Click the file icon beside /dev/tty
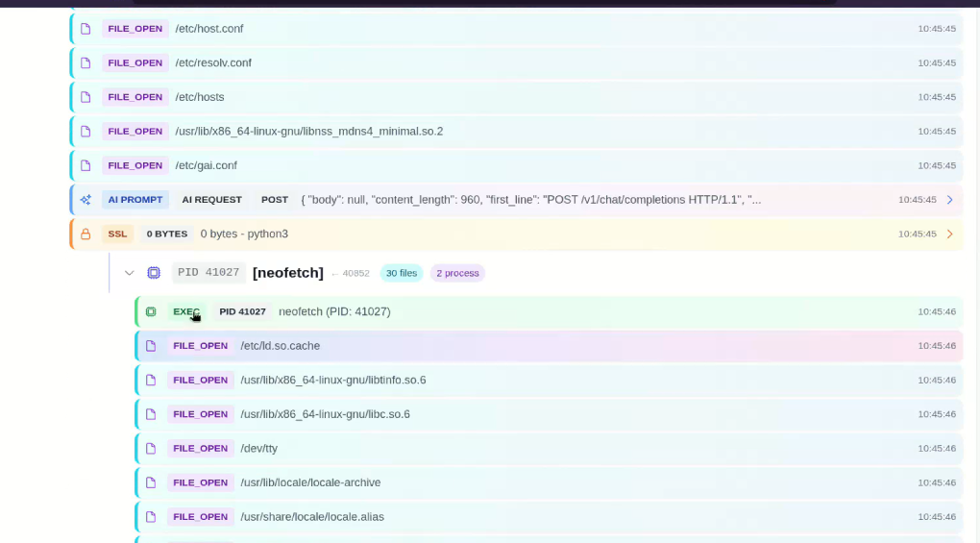 tap(151, 449)
